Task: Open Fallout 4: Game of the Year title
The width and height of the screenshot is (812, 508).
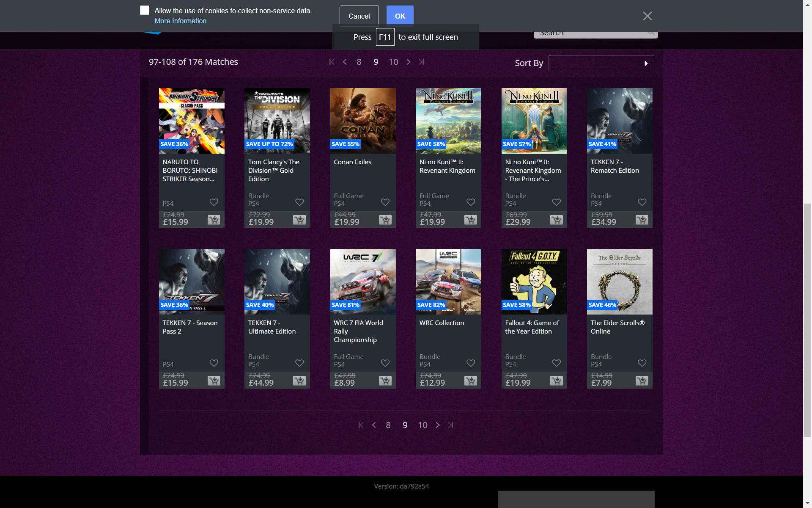Action: pyautogui.click(x=532, y=327)
